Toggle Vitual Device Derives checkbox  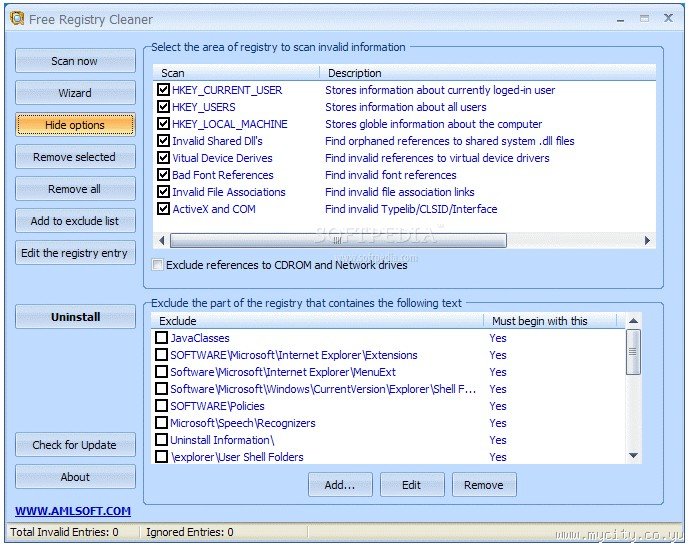[163, 158]
